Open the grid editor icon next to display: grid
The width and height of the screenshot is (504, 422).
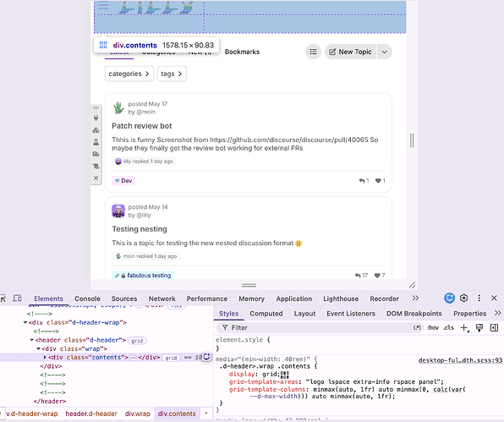(x=285, y=375)
